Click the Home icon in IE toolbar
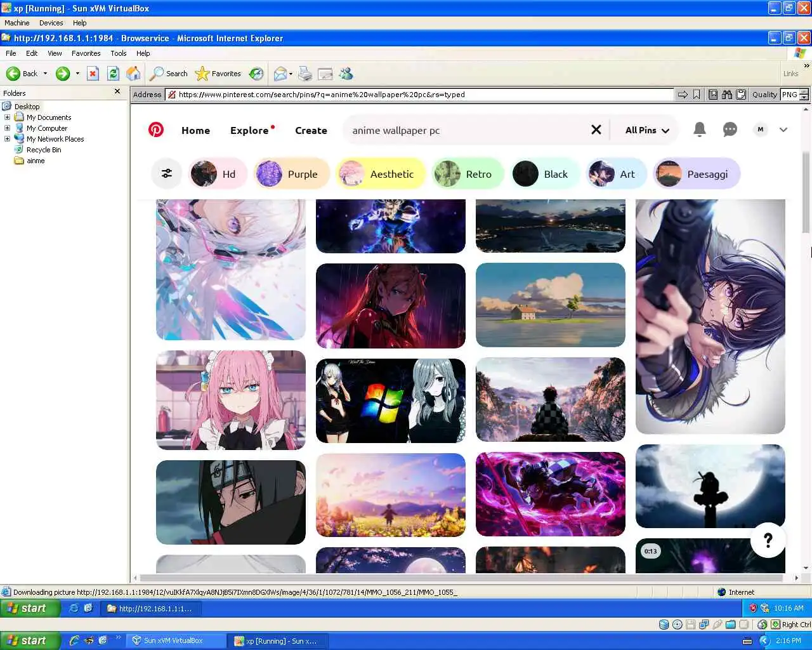 pyautogui.click(x=133, y=74)
